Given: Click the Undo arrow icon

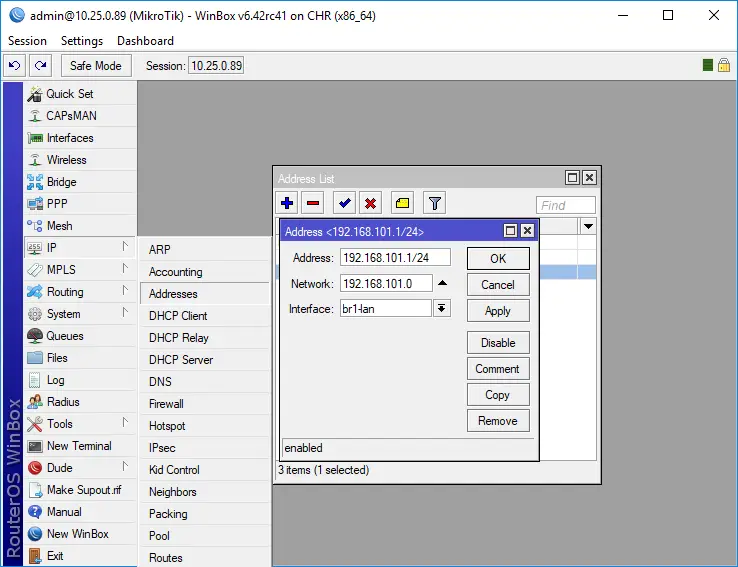Looking at the screenshot, I should click(x=15, y=65).
